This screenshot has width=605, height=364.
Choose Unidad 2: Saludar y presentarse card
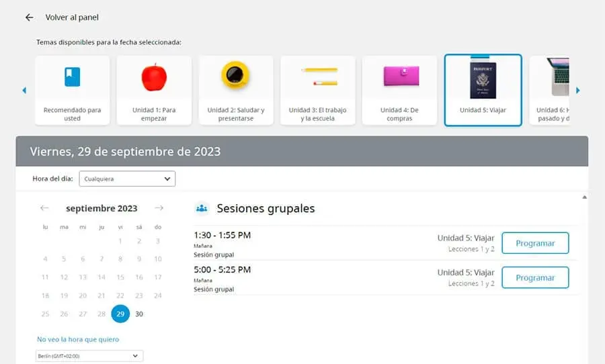point(236,90)
